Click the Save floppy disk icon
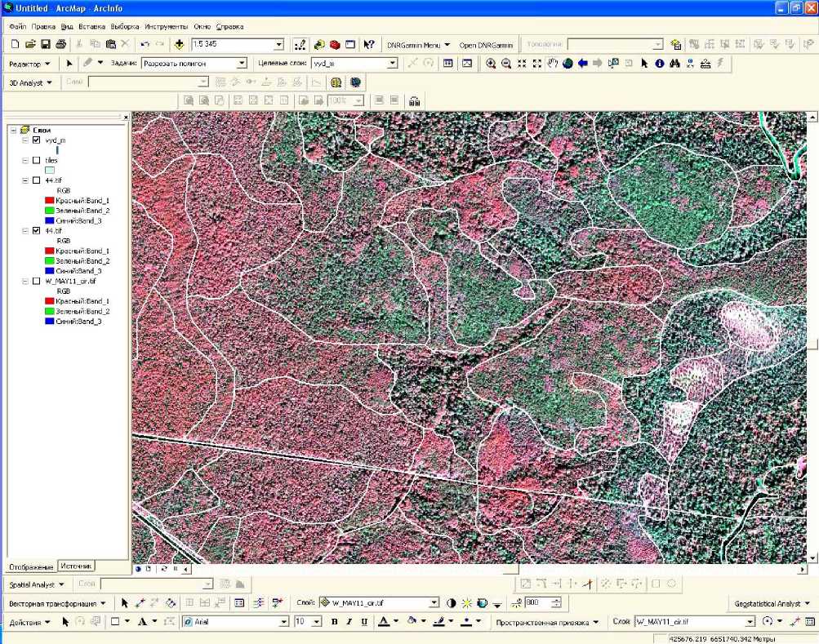The width and height of the screenshot is (819, 644). (x=47, y=44)
